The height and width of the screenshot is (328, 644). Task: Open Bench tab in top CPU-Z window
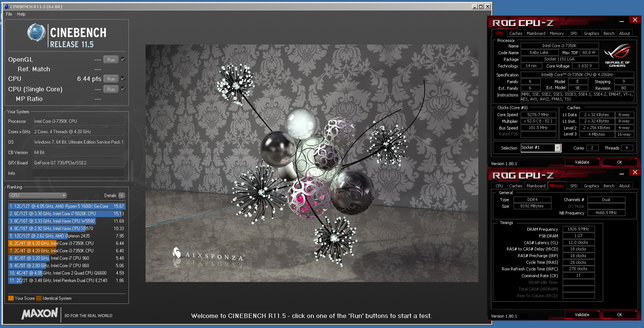[x=609, y=33]
